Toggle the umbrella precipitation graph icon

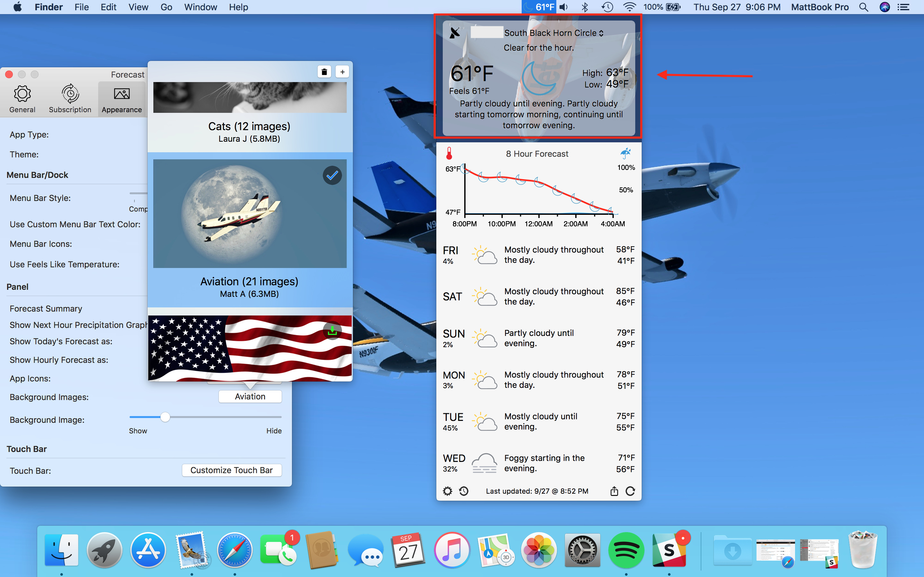(625, 154)
